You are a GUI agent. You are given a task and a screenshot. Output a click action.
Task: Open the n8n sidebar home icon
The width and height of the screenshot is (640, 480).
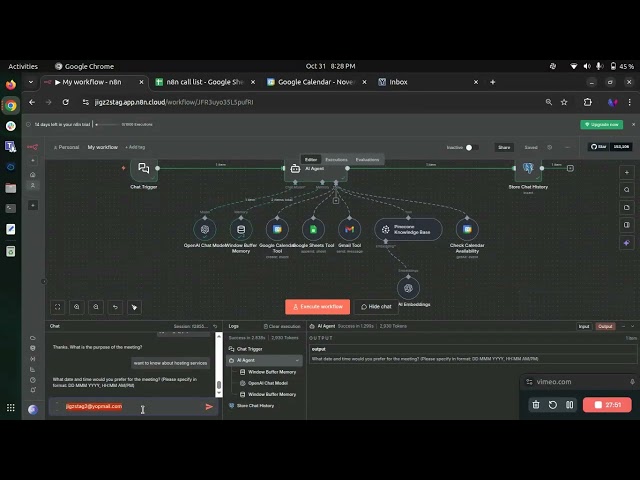point(33,175)
